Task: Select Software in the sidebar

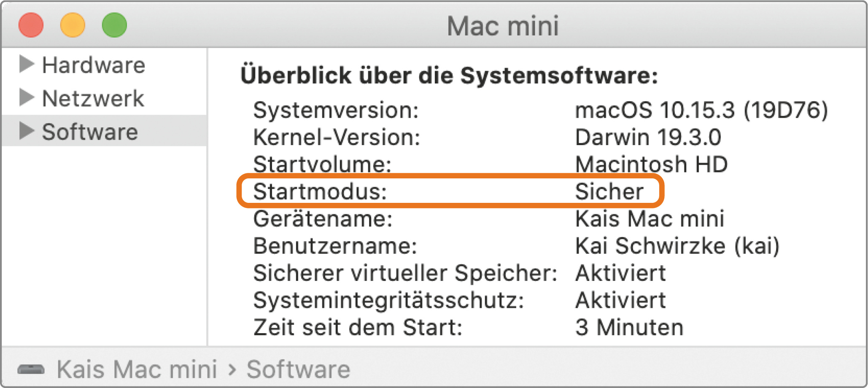Action: pyautogui.click(x=90, y=132)
